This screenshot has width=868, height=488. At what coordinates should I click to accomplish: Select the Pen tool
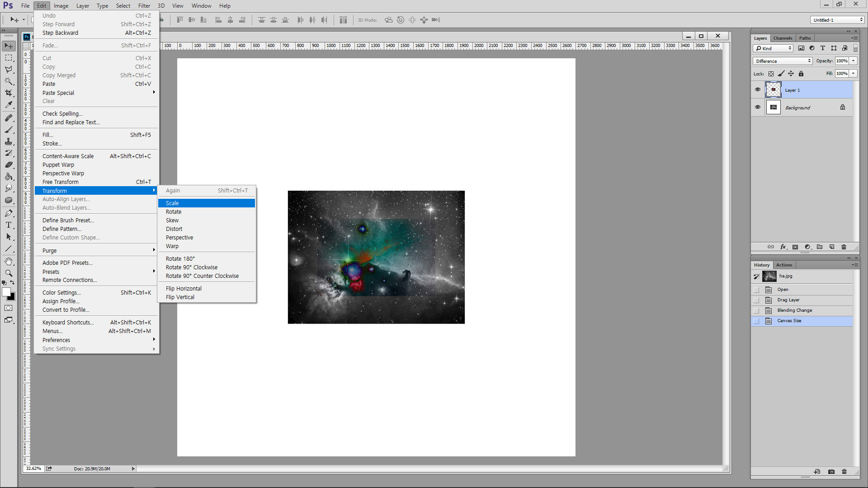point(9,213)
